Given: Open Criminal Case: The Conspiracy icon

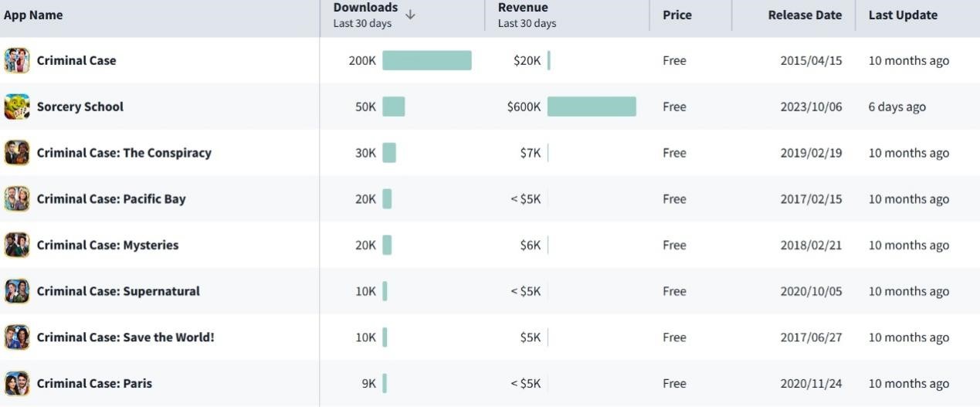Looking at the screenshot, I should (x=17, y=153).
